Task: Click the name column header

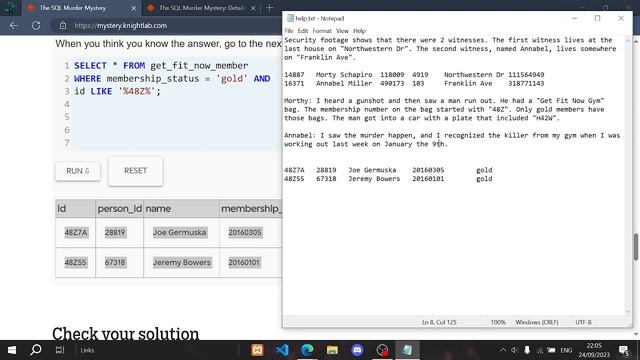Action: pyautogui.click(x=181, y=209)
